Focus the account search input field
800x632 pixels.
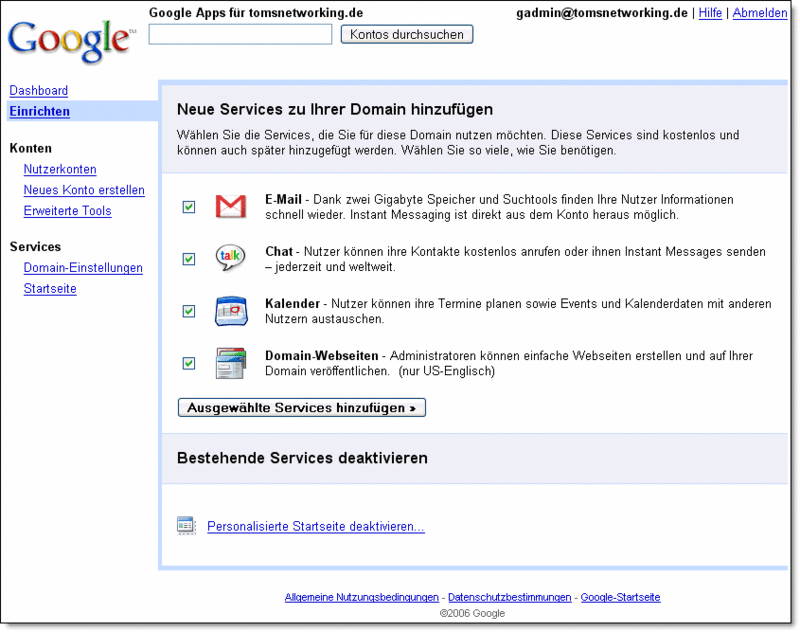[240, 35]
